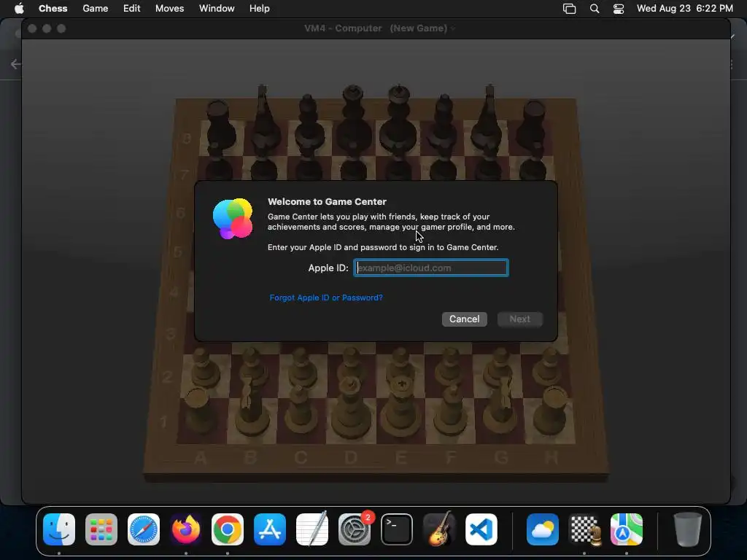Open the Chess application menu
The image size is (747, 560).
point(53,9)
